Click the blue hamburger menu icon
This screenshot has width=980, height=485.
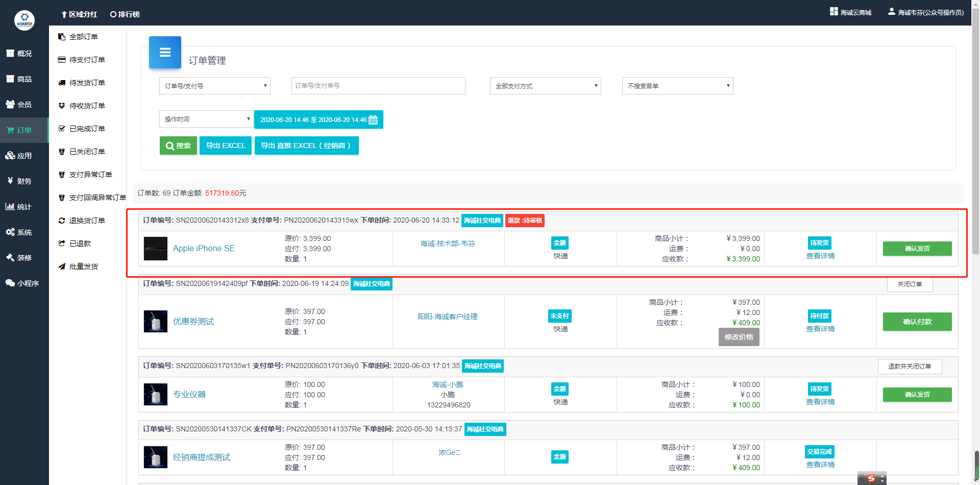click(165, 53)
